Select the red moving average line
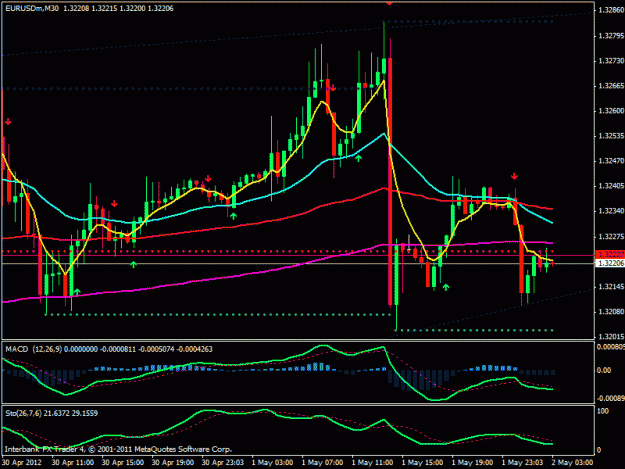Screen dimensions: 625x469 click(x=279, y=218)
